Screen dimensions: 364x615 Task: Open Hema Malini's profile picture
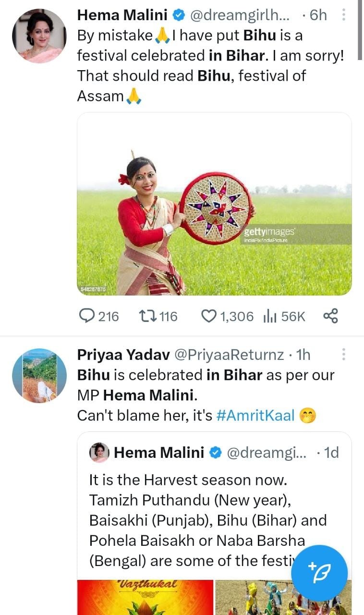coord(39,36)
